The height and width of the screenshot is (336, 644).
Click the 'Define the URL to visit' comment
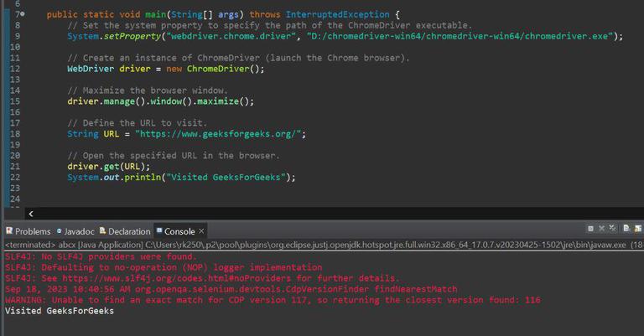click(x=138, y=123)
